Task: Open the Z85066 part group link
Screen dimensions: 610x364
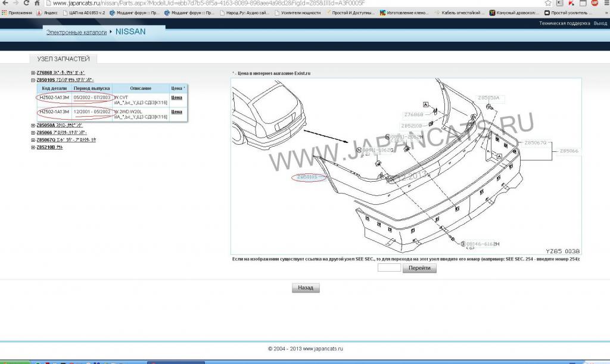Action: click(61, 133)
